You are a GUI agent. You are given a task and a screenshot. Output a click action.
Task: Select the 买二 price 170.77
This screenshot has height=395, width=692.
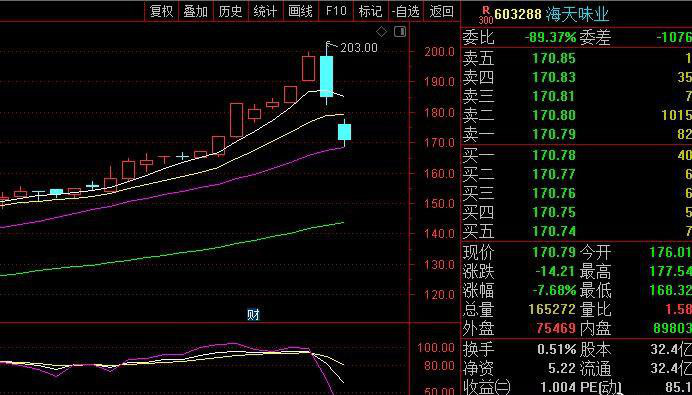554,174
